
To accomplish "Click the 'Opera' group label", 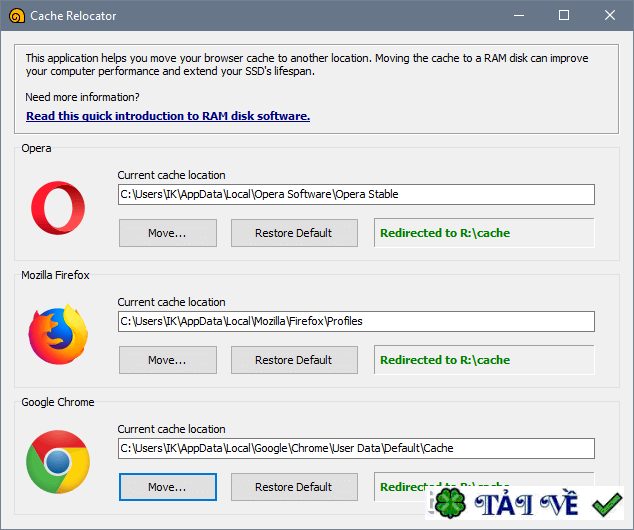I will 36,148.
